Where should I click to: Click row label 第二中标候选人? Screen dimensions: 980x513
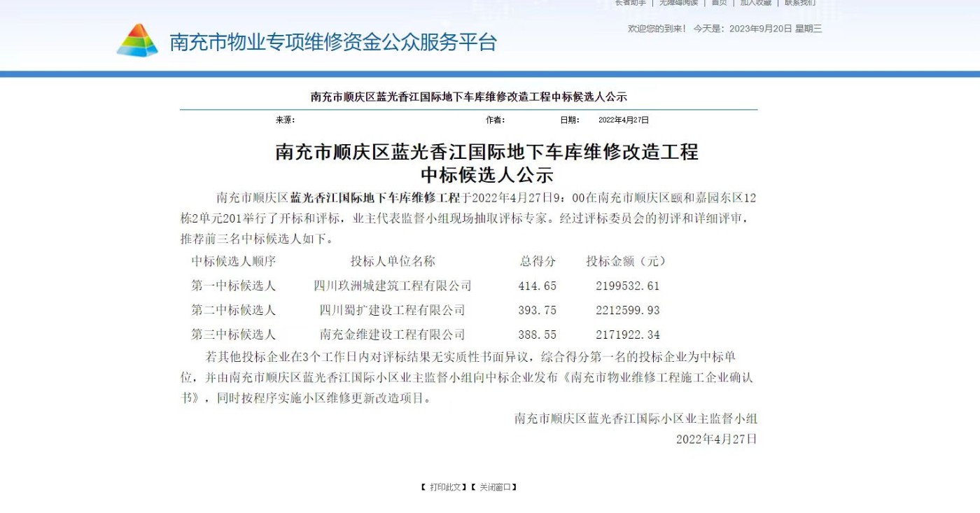click(x=234, y=310)
